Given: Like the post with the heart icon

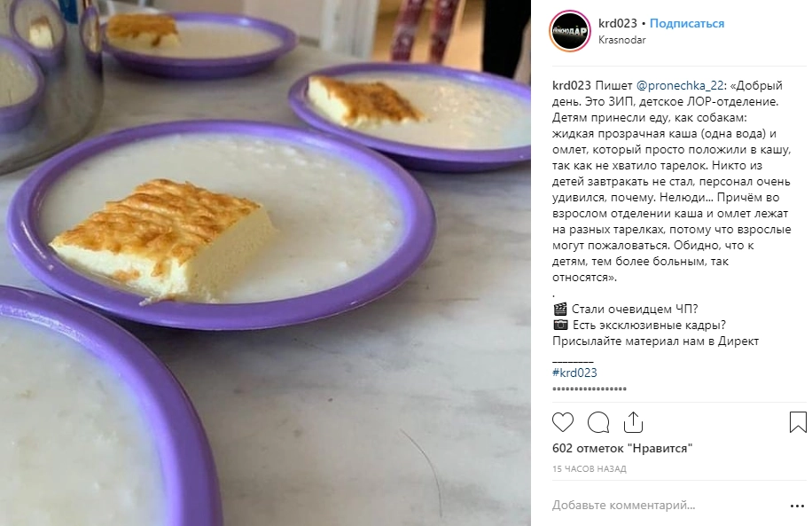Looking at the screenshot, I should pos(563,423).
